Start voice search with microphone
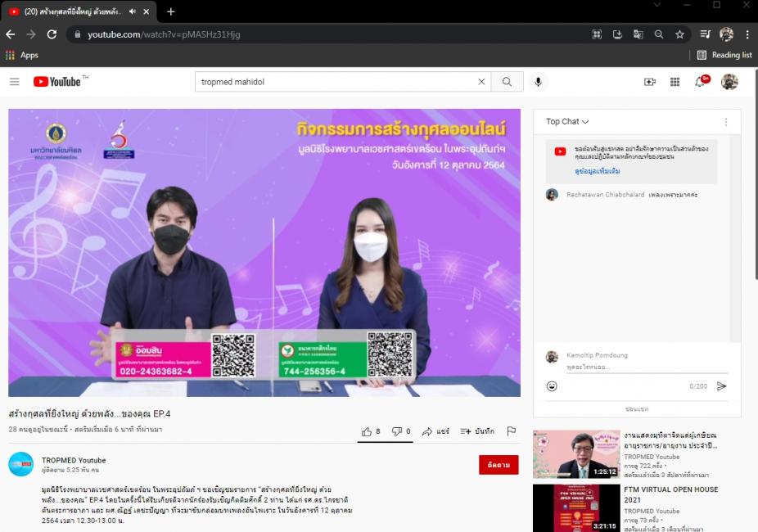This screenshot has height=532, width=758. 538,82
